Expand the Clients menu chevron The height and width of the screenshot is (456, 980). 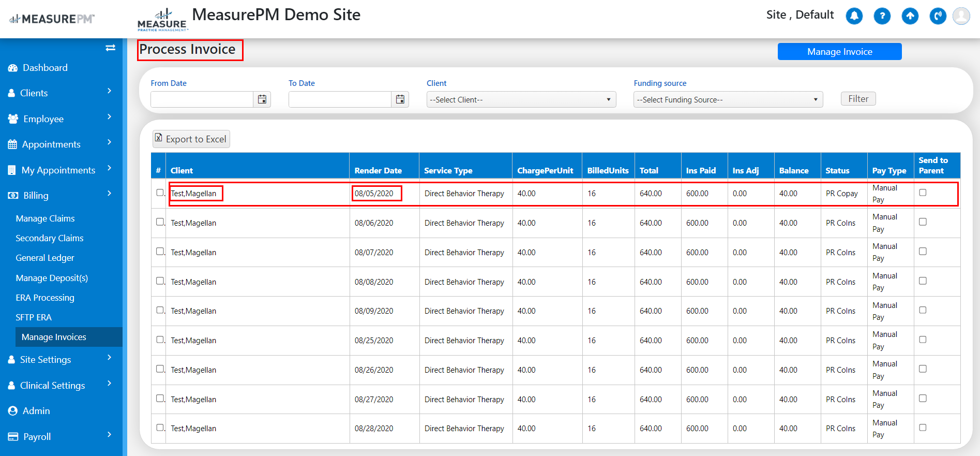point(109,91)
